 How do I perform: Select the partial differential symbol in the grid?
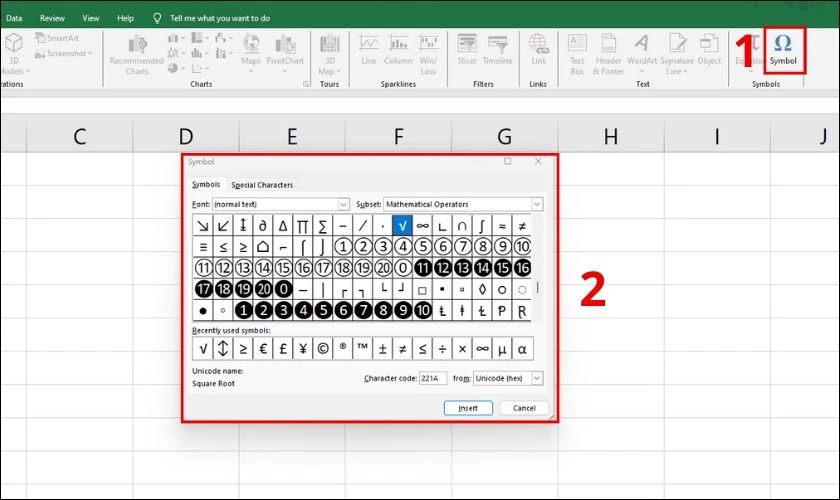(262, 226)
